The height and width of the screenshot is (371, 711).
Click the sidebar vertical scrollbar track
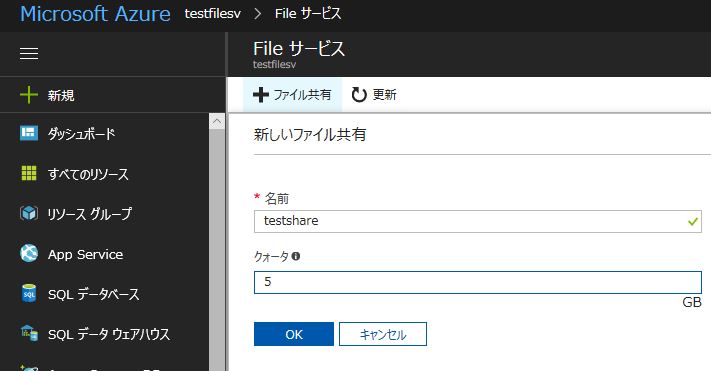coord(217,249)
